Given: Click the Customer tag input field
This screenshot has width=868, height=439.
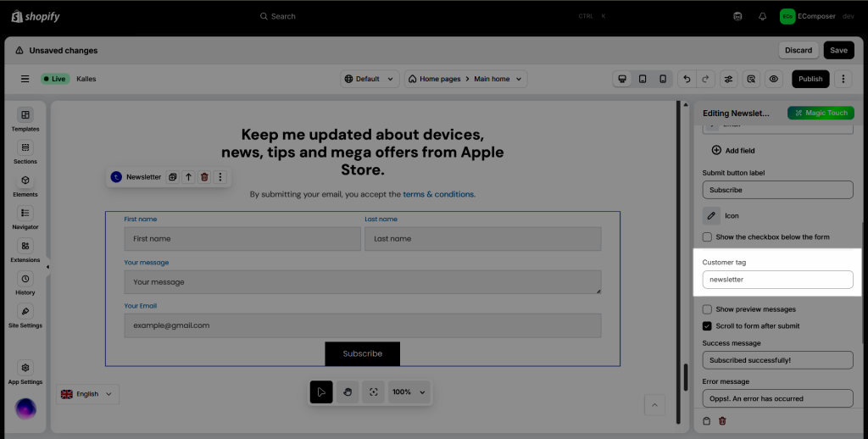Looking at the screenshot, I should (777, 280).
